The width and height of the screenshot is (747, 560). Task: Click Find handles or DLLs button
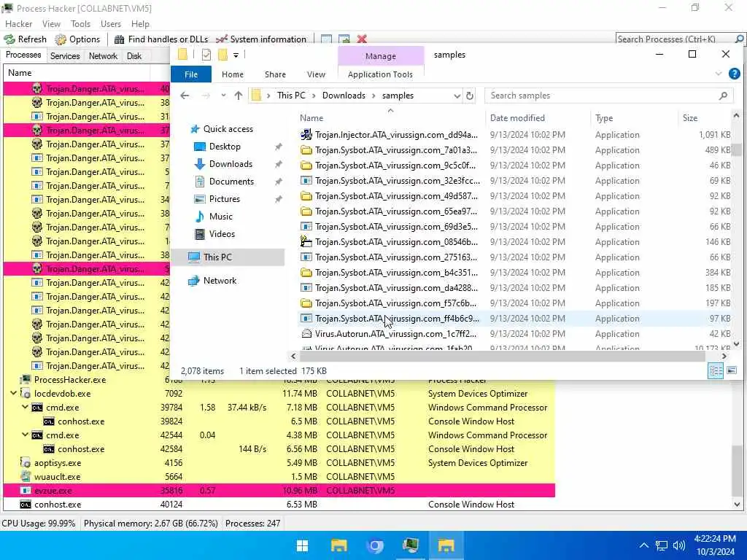pyautogui.click(x=161, y=39)
